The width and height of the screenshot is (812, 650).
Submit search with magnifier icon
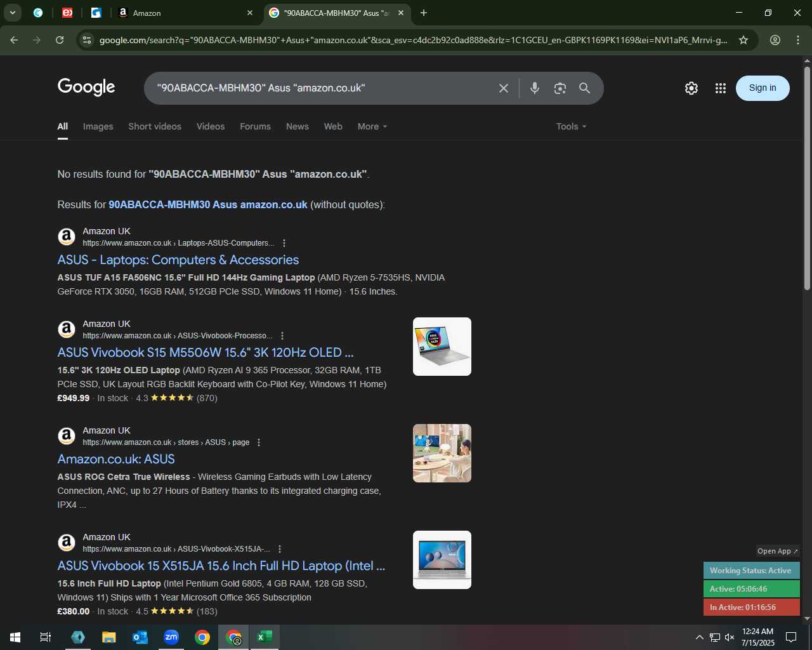pyautogui.click(x=585, y=88)
